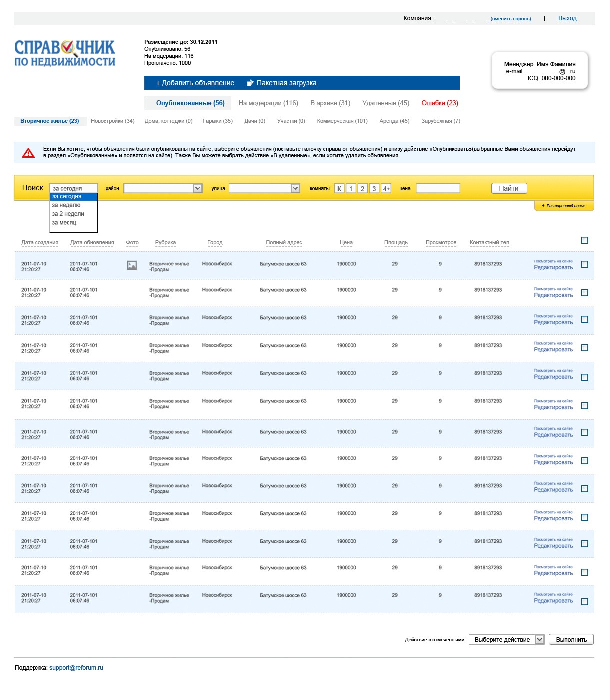Open photo icon in the first listing row

pyautogui.click(x=132, y=265)
